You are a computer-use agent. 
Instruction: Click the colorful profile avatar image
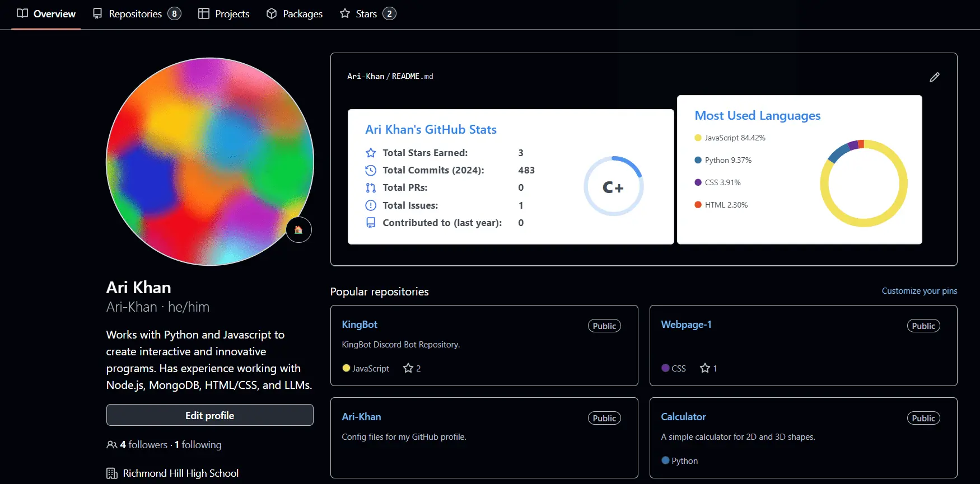click(x=210, y=162)
